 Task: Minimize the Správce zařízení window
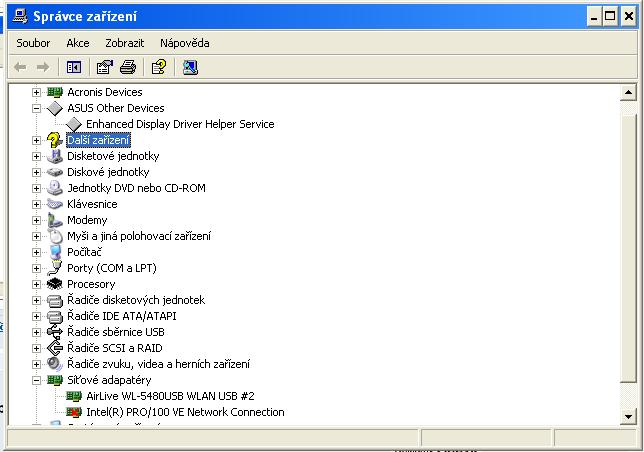click(x=594, y=17)
